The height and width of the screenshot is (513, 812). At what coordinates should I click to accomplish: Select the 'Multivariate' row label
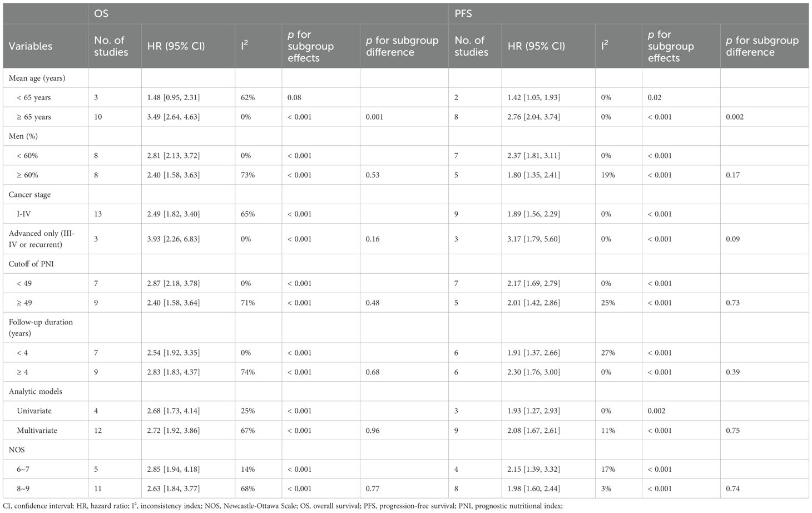pos(37,430)
